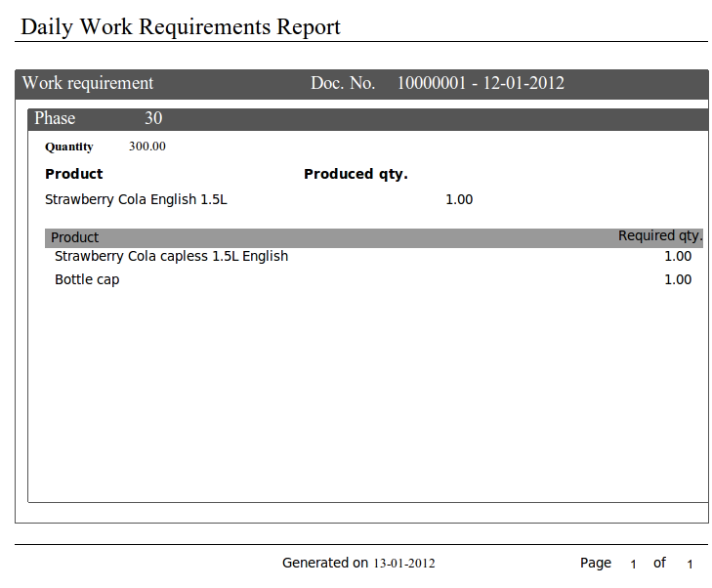Select Strawberry Cola capless 1.5L English row
The image size is (712, 588).
point(171,256)
